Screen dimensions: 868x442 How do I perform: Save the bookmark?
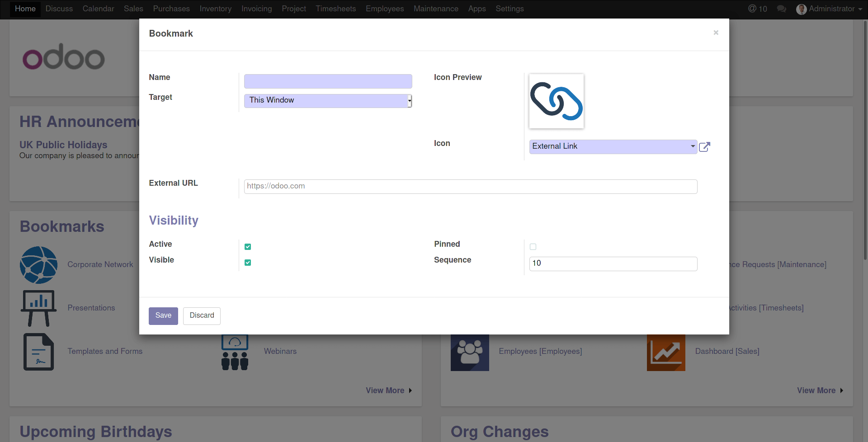click(x=163, y=315)
